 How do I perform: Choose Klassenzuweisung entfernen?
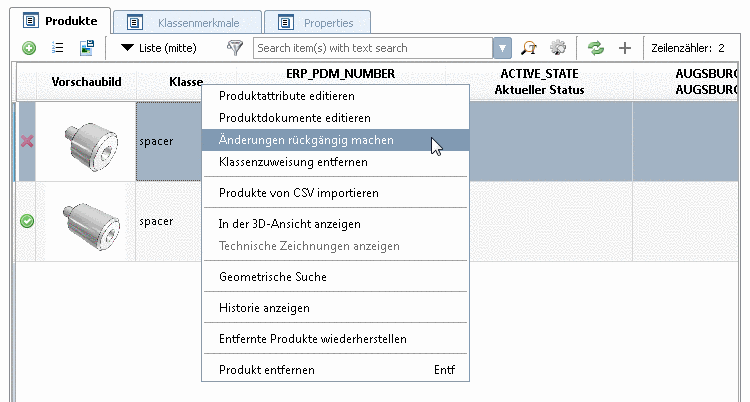tap(335, 162)
